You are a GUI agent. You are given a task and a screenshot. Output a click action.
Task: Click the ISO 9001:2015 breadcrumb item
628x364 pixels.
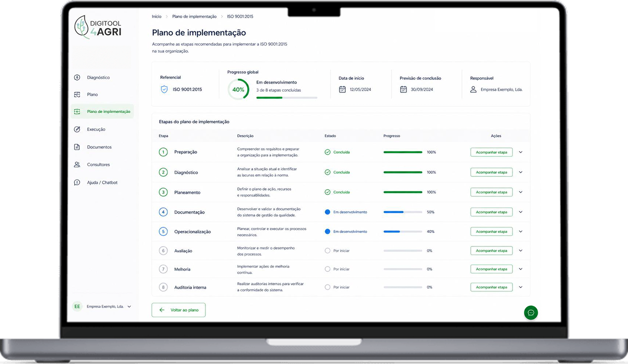click(240, 16)
